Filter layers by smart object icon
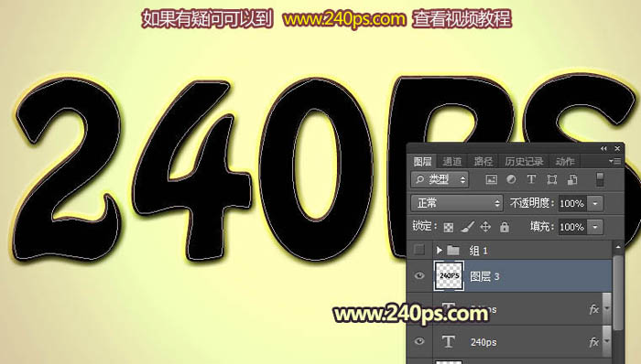 coord(572,179)
